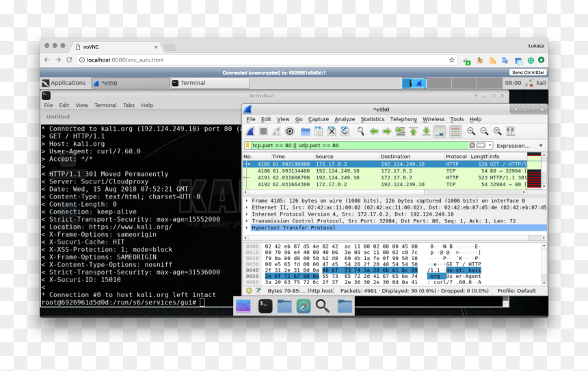Click into the tcp.port display filter field

[359, 145]
